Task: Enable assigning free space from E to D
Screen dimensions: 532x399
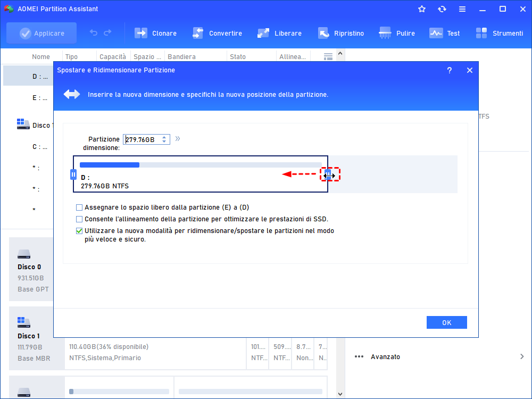Action: click(79, 207)
